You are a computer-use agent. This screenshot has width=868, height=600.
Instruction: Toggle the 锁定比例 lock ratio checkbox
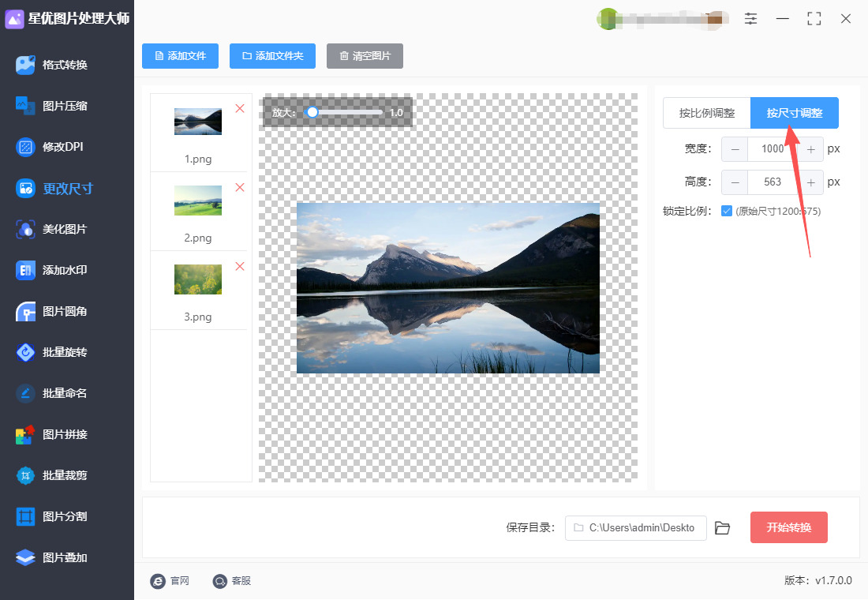coord(727,211)
